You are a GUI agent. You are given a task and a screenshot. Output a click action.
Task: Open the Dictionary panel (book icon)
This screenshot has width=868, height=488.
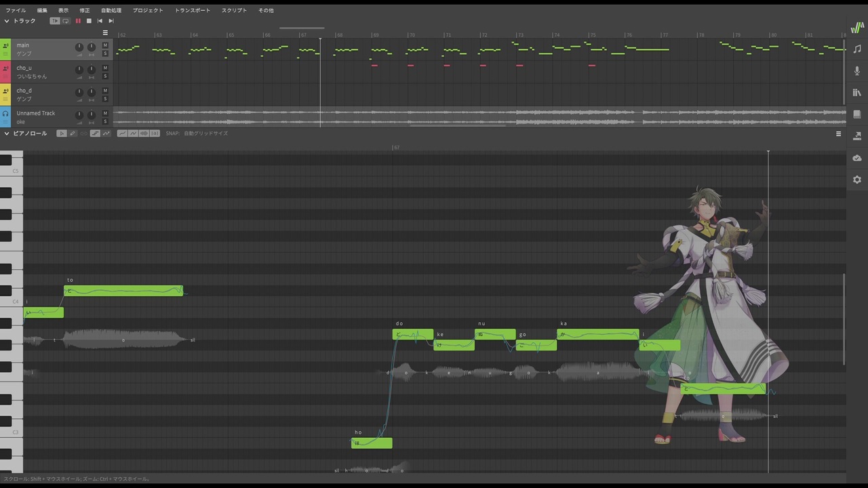(857, 114)
